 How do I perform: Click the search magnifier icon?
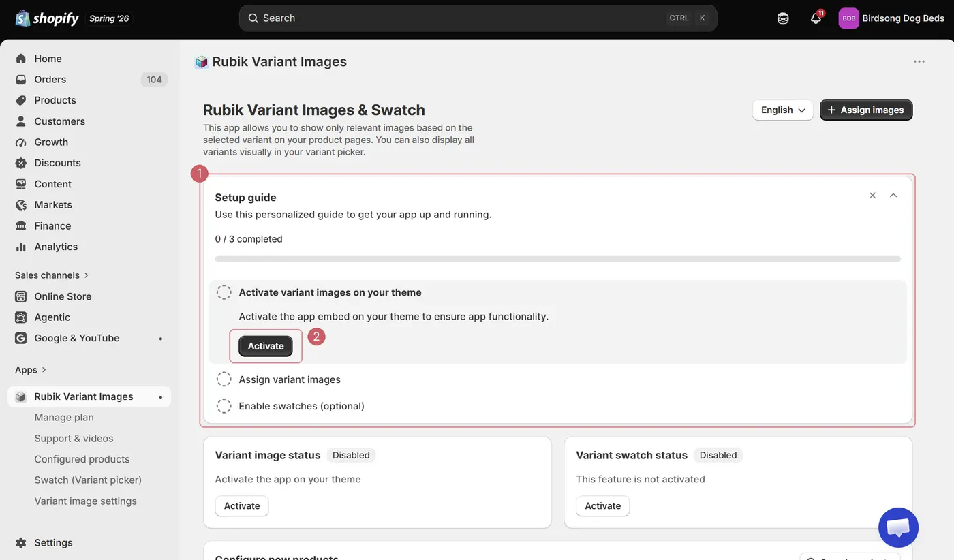[x=253, y=18]
